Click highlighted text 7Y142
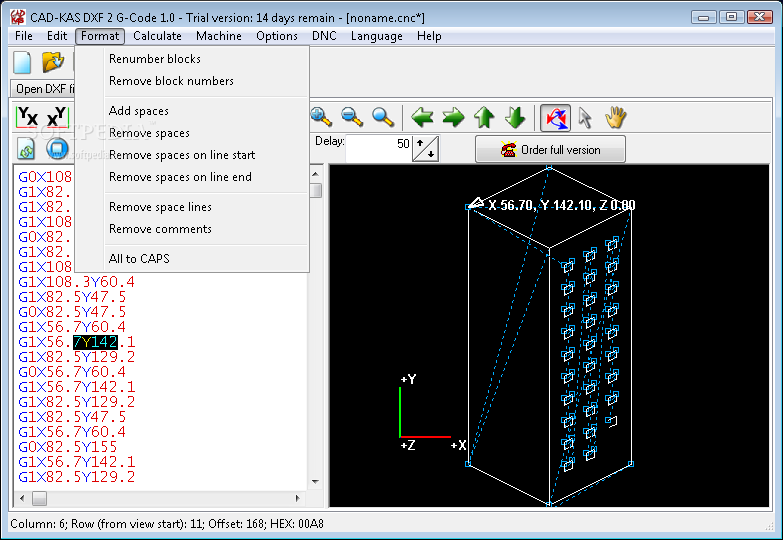Image resolution: width=783 pixels, height=540 pixels. pos(95,342)
